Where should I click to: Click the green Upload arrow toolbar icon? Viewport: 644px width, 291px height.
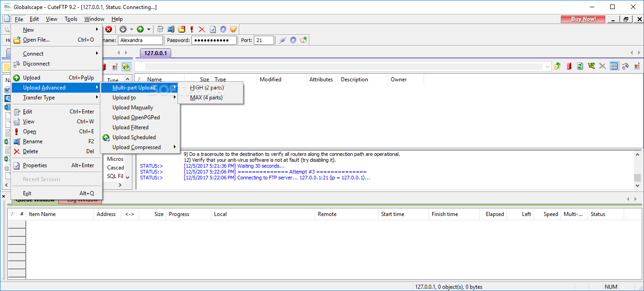pyautogui.click(x=140, y=29)
